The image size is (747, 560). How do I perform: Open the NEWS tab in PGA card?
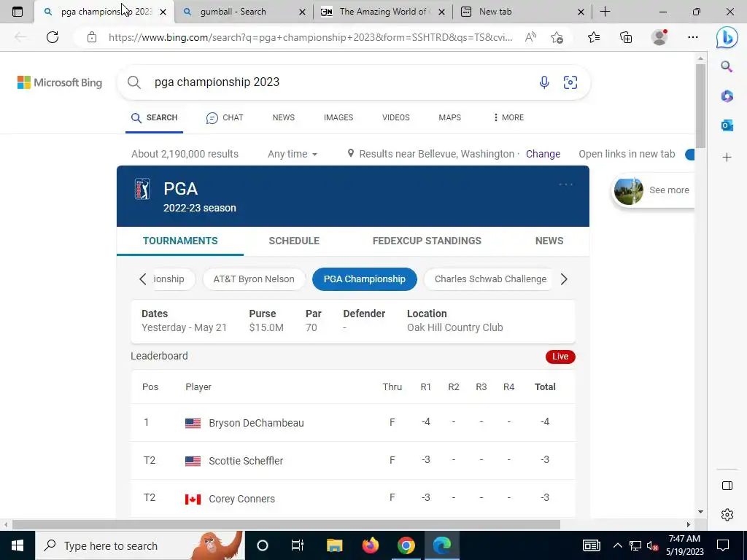[x=549, y=241]
